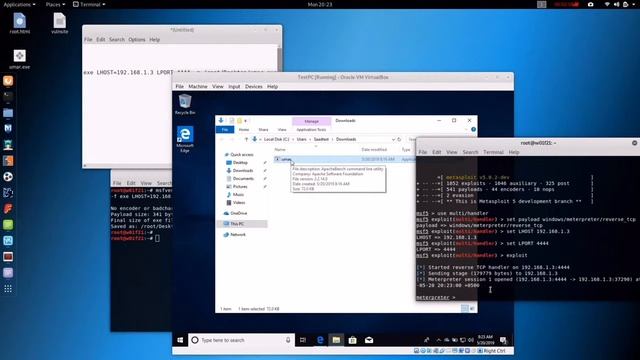Open Firefox from the Kali dock
This screenshot has width=640, height=360.
[x=8, y=81]
